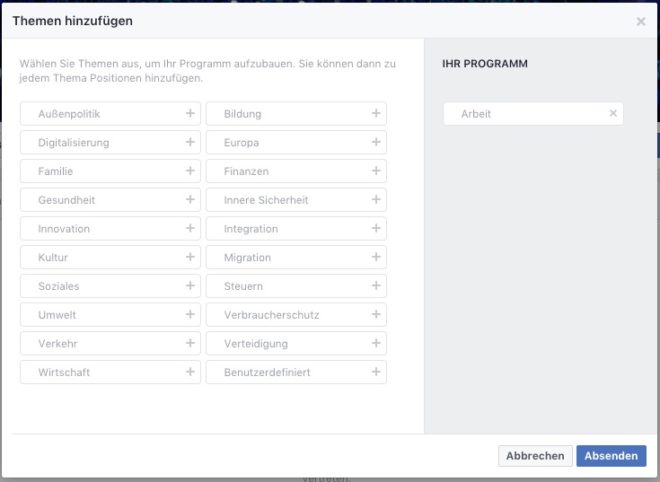Select the Familie topic
Image resolution: width=660 pixels, height=482 pixels.
pyautogui.click(x=110, y=171)
